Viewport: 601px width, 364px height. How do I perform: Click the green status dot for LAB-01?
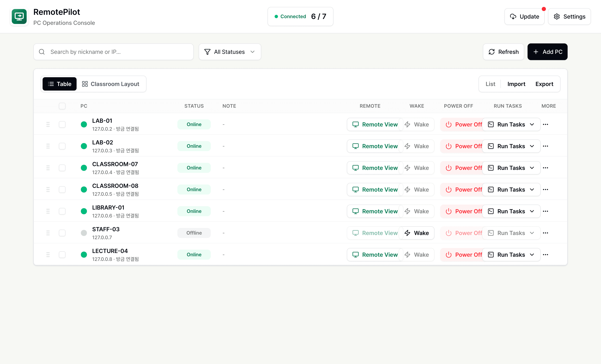click(84, 124)
